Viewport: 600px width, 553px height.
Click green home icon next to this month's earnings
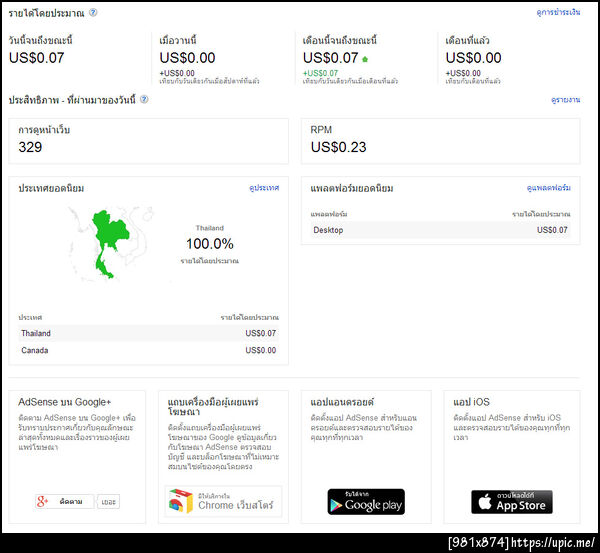(x=365, y=59)
